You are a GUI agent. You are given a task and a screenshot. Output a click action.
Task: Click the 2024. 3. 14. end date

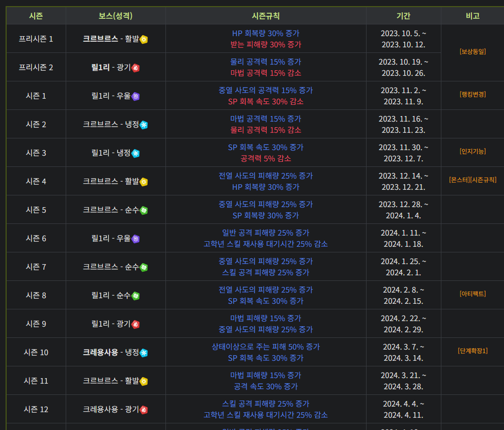(403, 358)
